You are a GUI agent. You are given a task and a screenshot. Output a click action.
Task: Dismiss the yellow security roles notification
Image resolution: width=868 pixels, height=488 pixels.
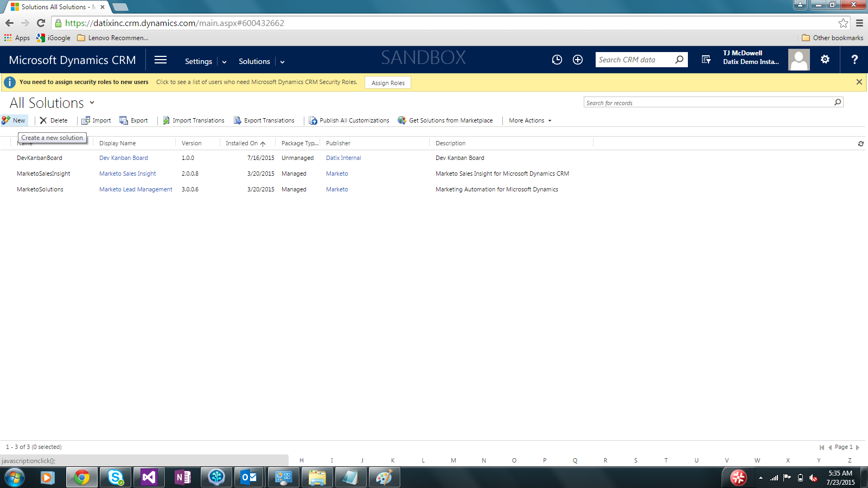click(859, 82)
